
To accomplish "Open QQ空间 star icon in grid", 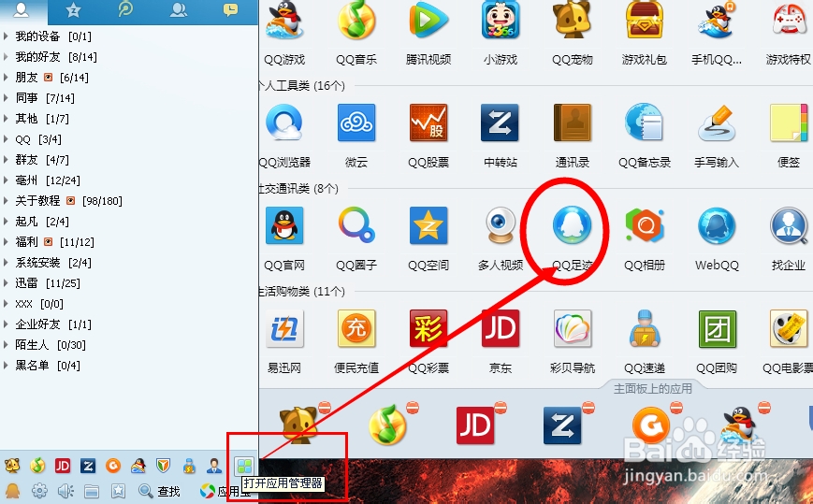I will point(428,225).
